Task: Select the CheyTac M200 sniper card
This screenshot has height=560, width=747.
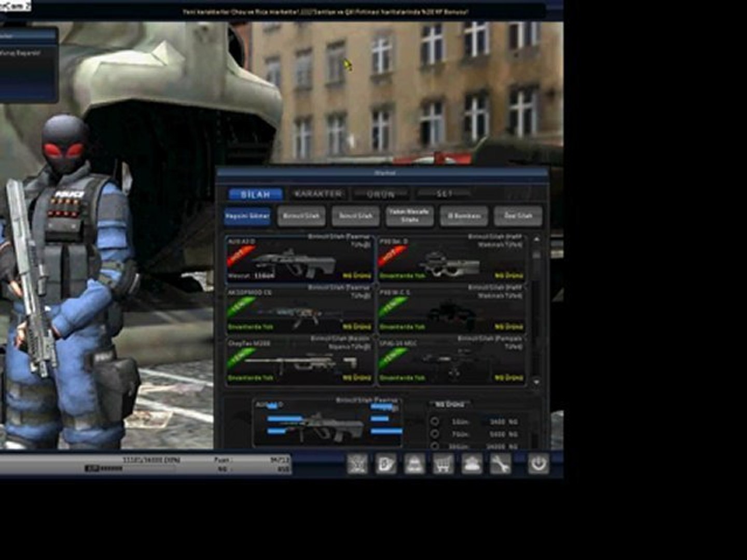Action: [x=300, y=361]
